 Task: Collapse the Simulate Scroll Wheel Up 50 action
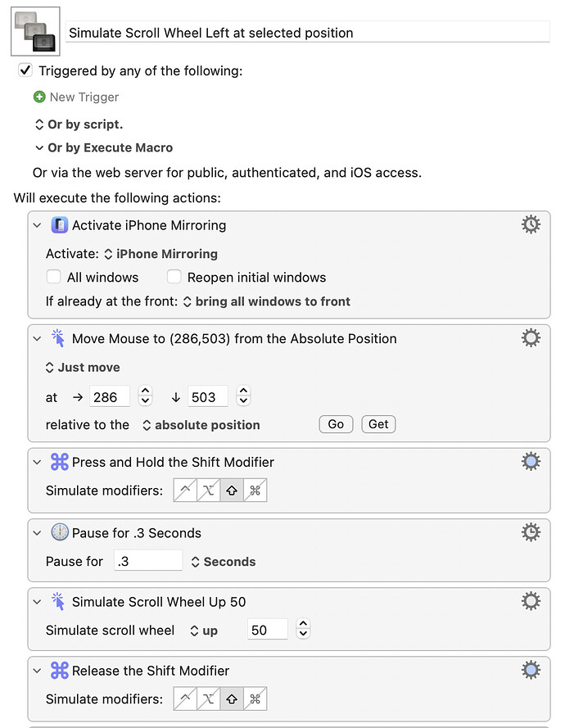coord(37,602)
